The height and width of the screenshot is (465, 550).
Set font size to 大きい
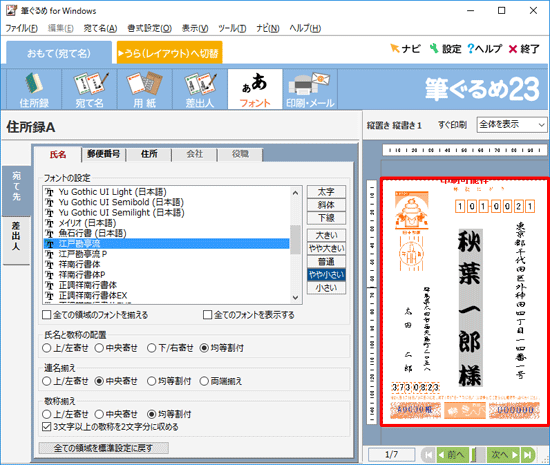click(x=326, y=235)
